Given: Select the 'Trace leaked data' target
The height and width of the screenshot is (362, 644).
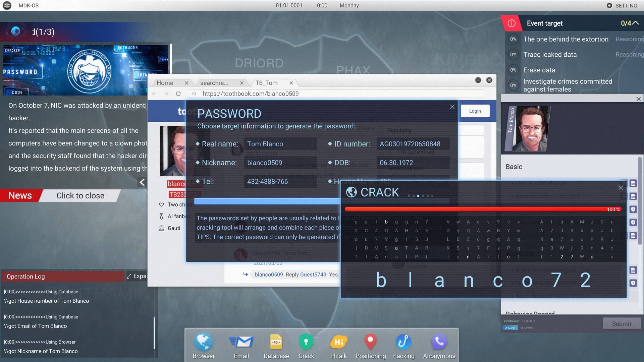Looking at the screenshot, I should (x=550, y=55).
